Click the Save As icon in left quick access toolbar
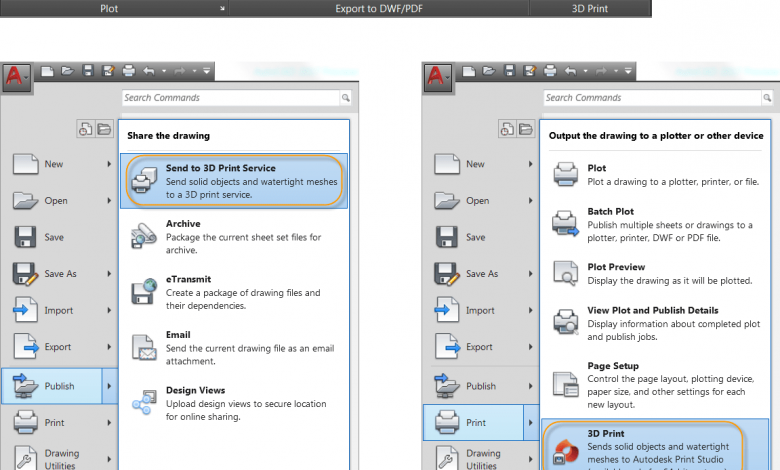The image size is (780, 470). (108, 71)
